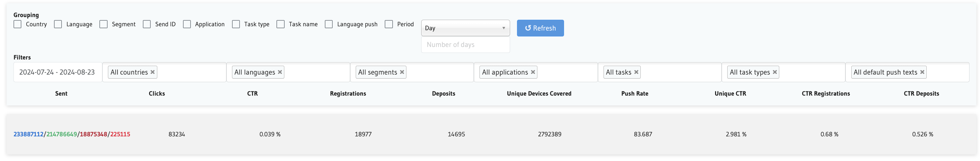Click the deposits value 14695
Image resolution: width=980 pixels, height=161 pixels.
[456, 134]
